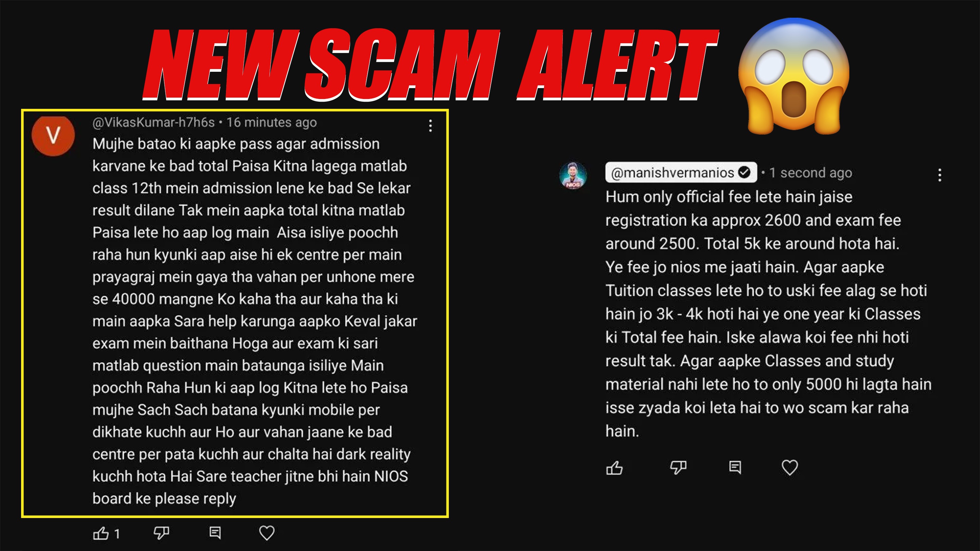The image size is (980, 551).
Task: Click the like count next to thumbs up
Action: point(117,534)
